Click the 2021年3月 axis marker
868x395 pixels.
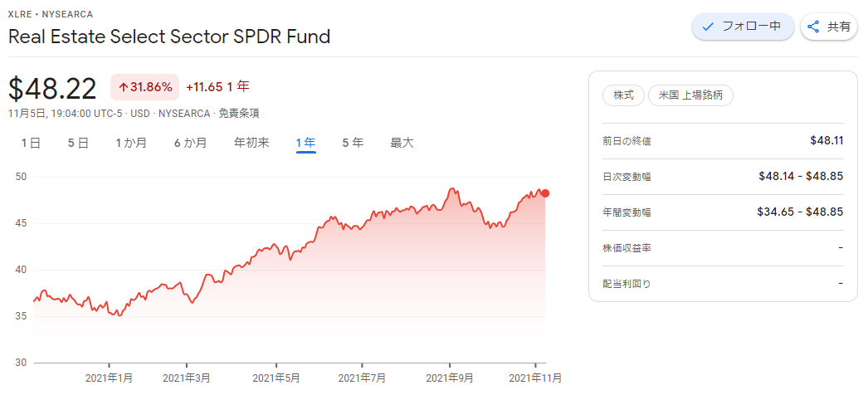tap(187, 378)
